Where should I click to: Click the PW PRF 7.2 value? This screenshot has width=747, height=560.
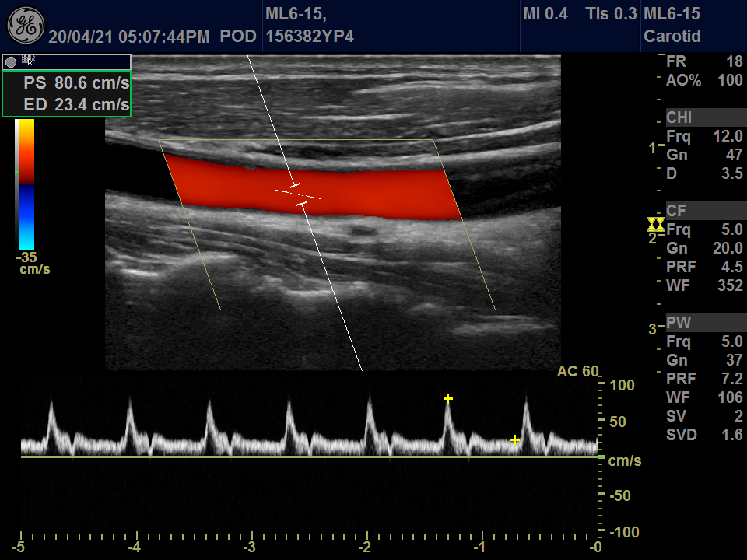tap(732, 379)
